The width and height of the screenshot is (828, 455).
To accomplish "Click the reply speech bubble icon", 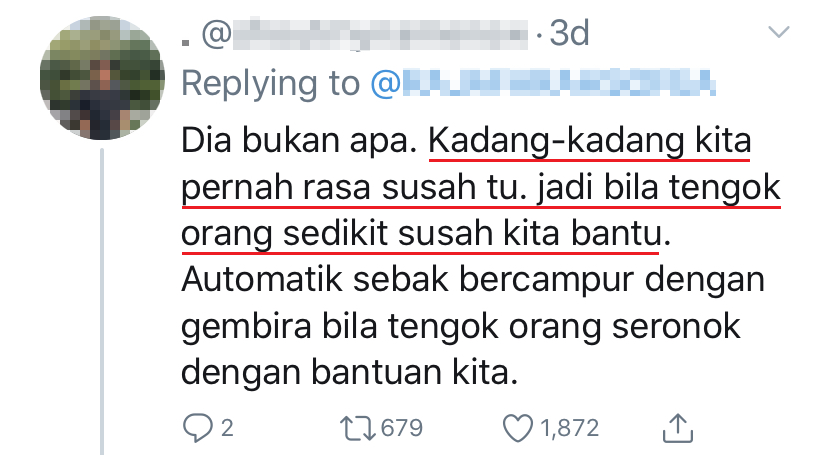I will click(x=198, y=428).
